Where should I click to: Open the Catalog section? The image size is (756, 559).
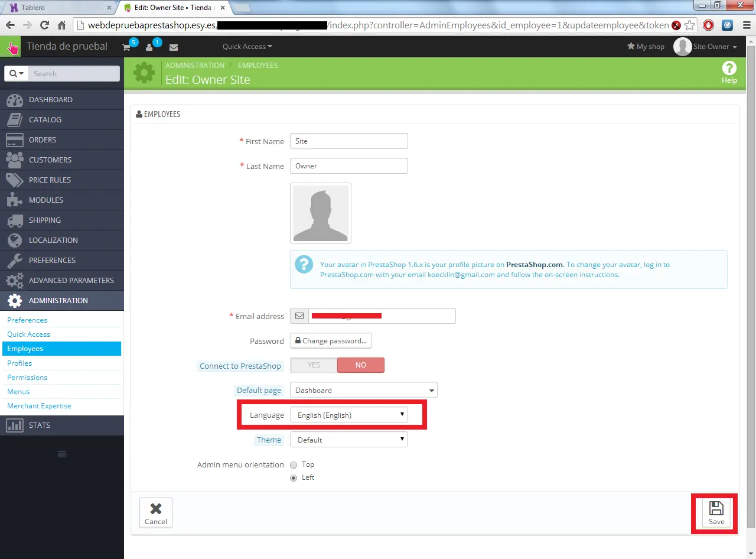tap(62, 119)
